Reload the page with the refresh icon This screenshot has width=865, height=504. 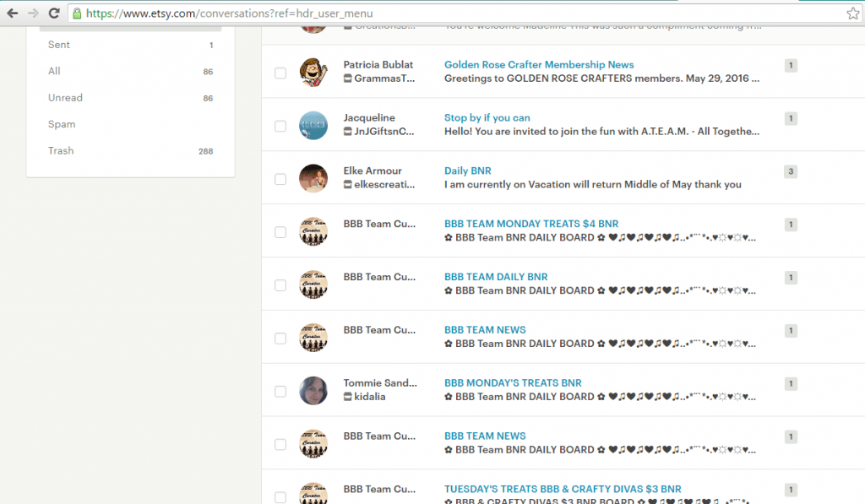53,13
